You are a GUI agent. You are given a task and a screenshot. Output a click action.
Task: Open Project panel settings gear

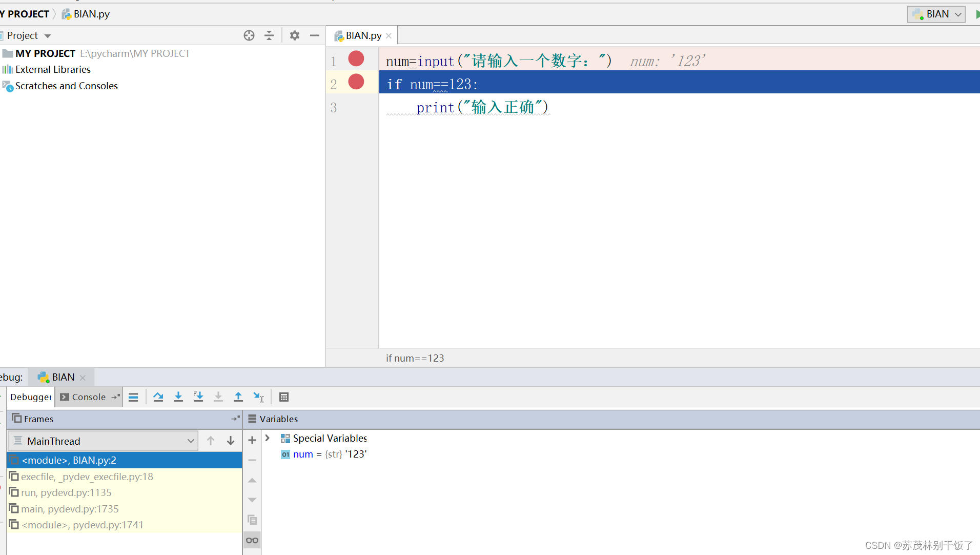(x=294, y=35)
